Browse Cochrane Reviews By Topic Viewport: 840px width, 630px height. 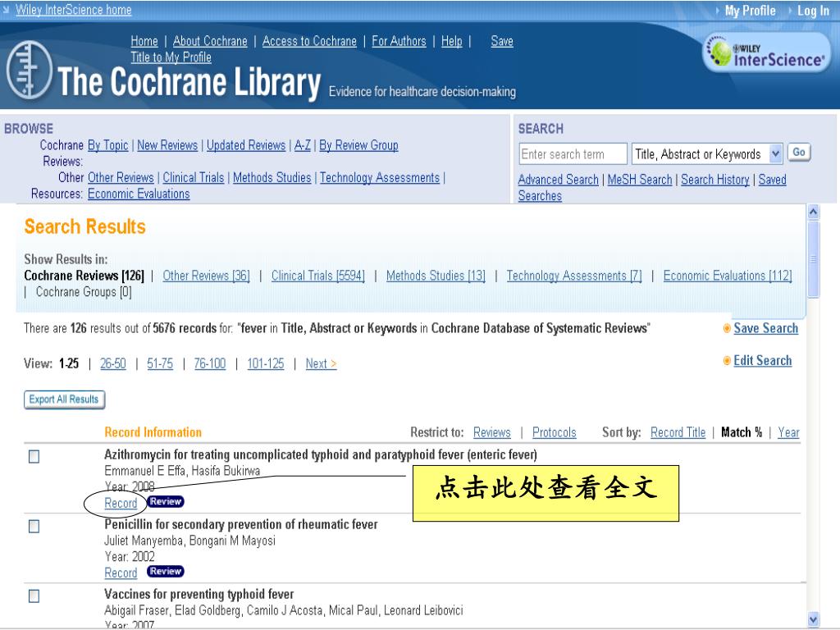pos(107,145)
